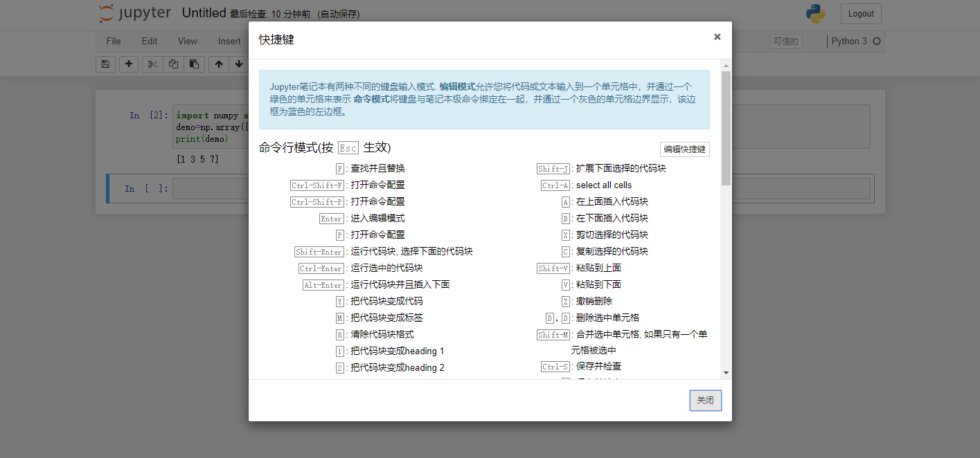This screenshot has width=980, height=458.
Task: Click the 把代码块变成heading 2 entry
Action: click(390, 368)
